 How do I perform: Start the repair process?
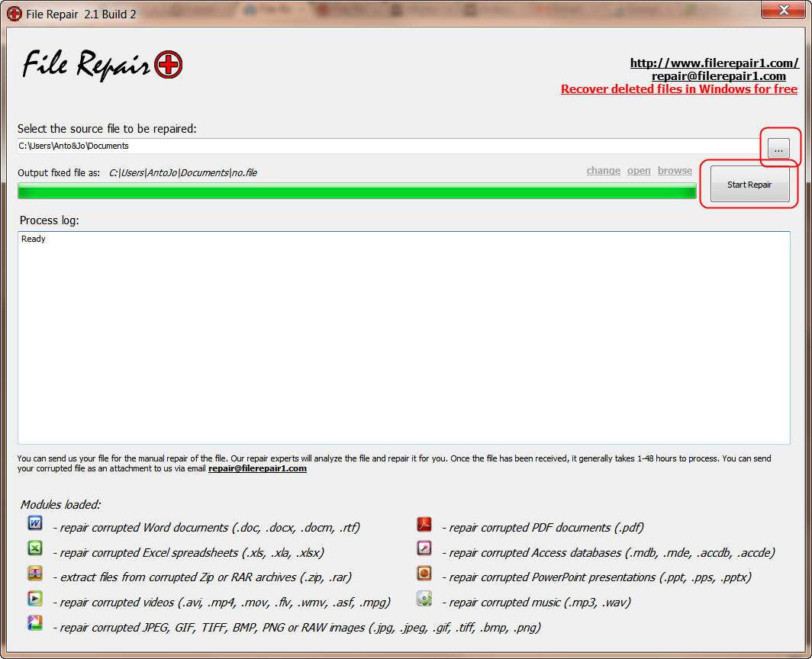tap(750, 184)
